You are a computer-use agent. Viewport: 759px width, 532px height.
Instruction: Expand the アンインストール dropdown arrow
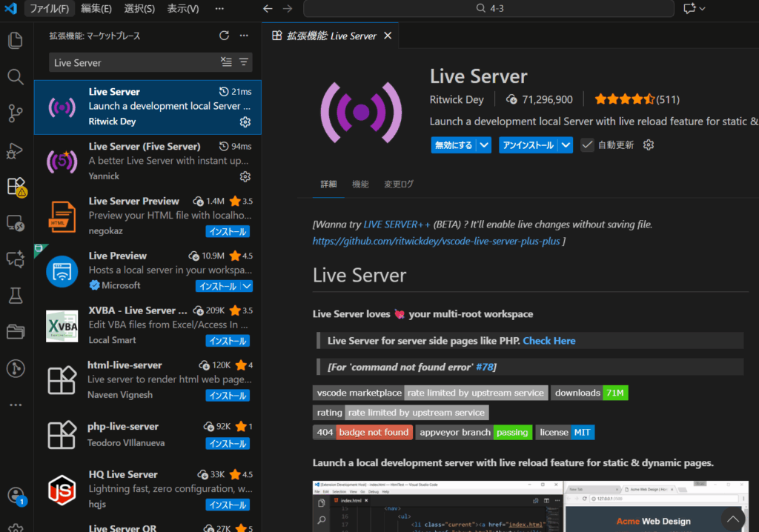coord(566,145)
